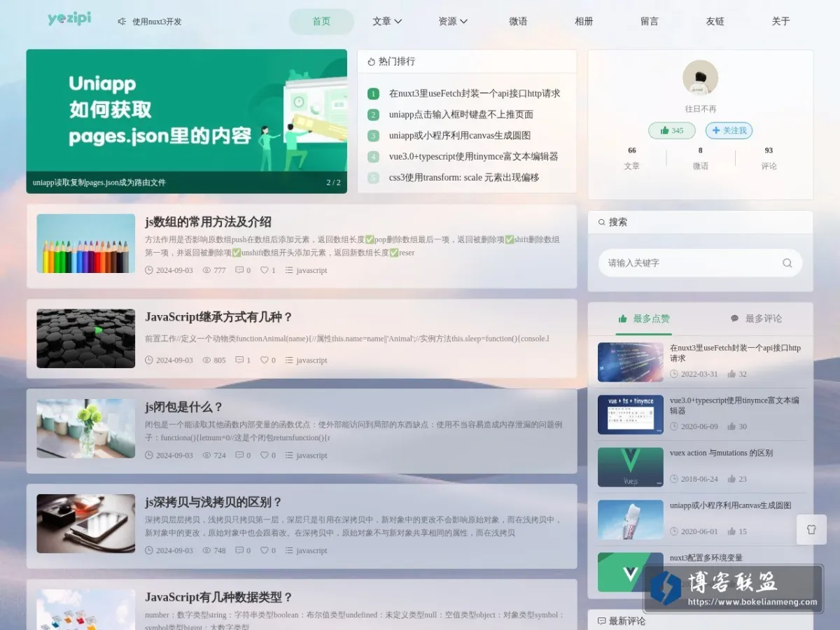Click phone thumbnail of js深拷贝 post
This screenshot has width=840, height=630.
(x=86, y=524)
